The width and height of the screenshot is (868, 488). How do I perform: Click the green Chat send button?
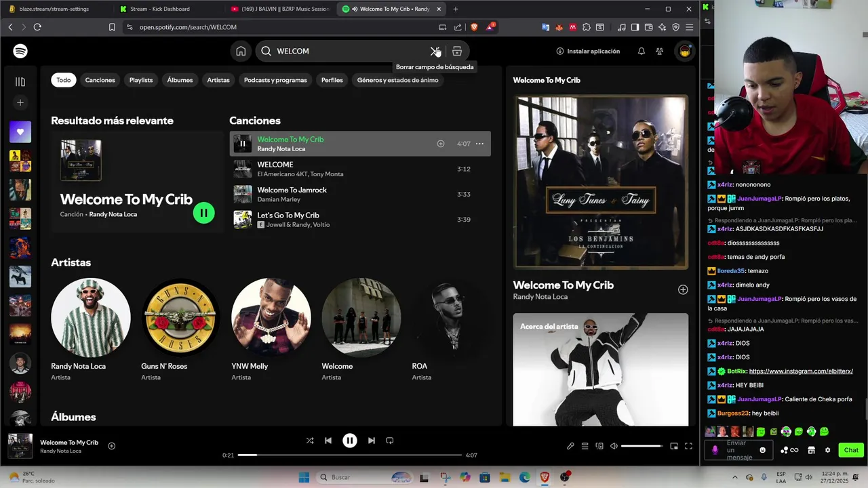coord(850,450)
